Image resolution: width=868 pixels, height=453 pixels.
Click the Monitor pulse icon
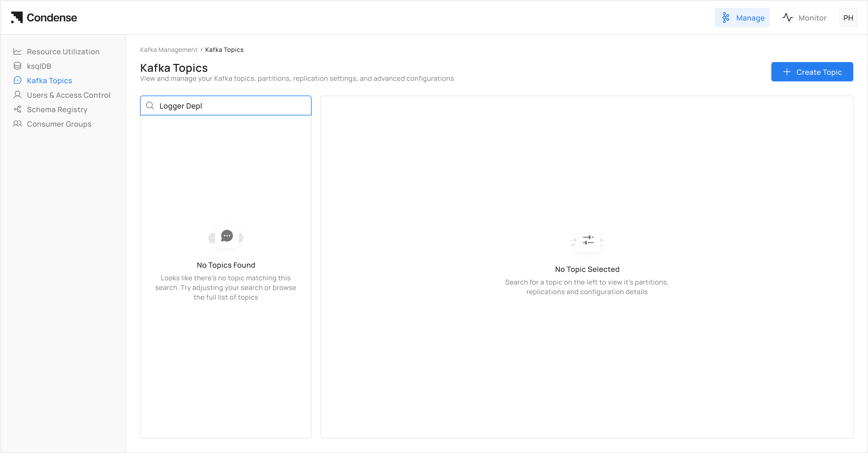tap(788, 17)
